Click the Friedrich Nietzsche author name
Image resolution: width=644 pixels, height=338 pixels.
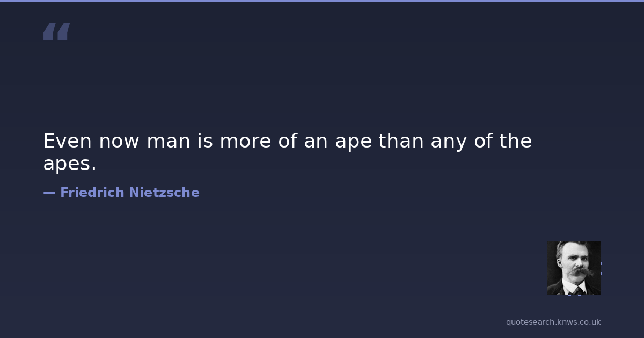(x=129, y=193)
